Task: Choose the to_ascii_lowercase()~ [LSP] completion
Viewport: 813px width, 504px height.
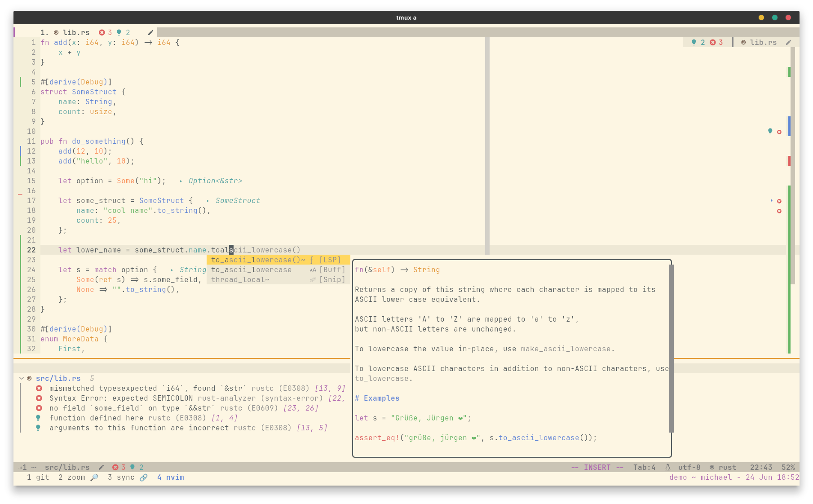Action: (x=278, y=260)
